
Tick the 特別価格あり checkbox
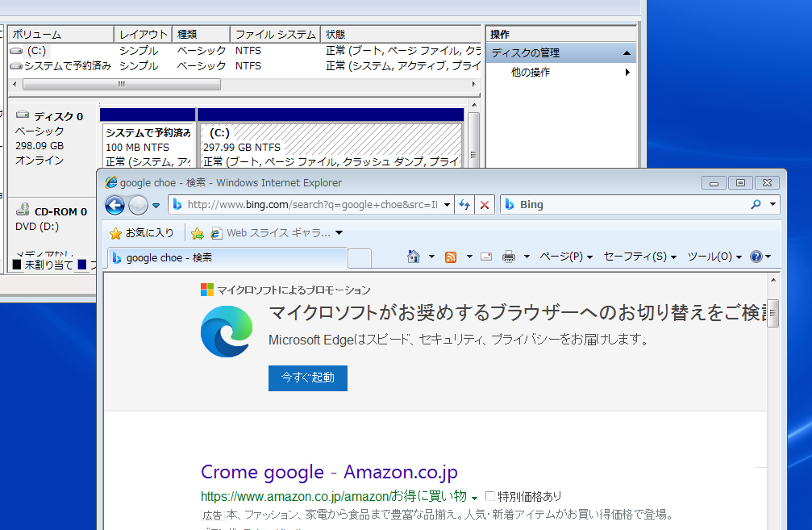point(490,496)
